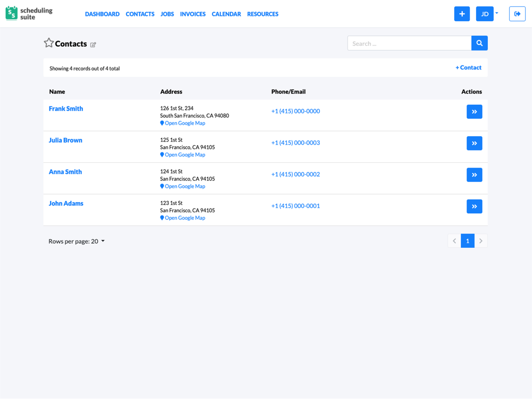Favorite Contacts page with star icon

pyautogui.click(x=49, y=43)
